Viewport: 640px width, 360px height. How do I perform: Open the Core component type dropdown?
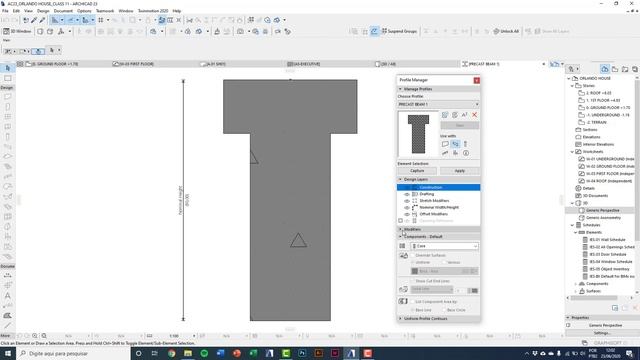[444, 246]
